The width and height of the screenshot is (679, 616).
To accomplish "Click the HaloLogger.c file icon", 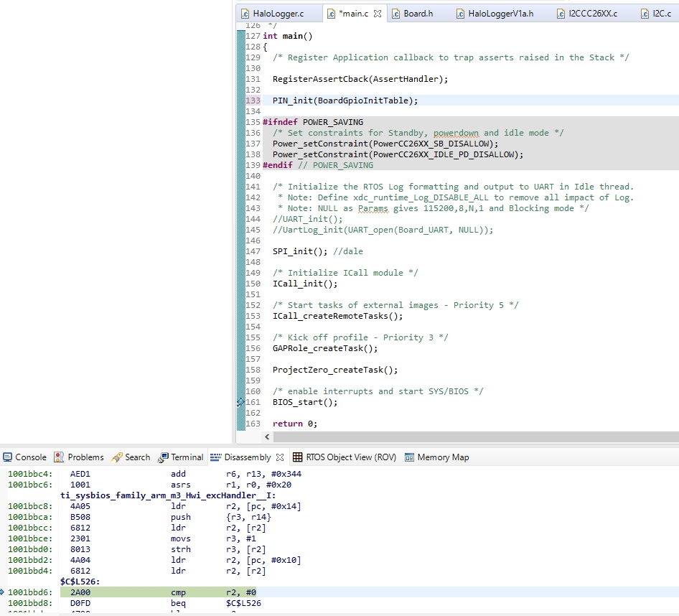I will click(x=245, y=14).
